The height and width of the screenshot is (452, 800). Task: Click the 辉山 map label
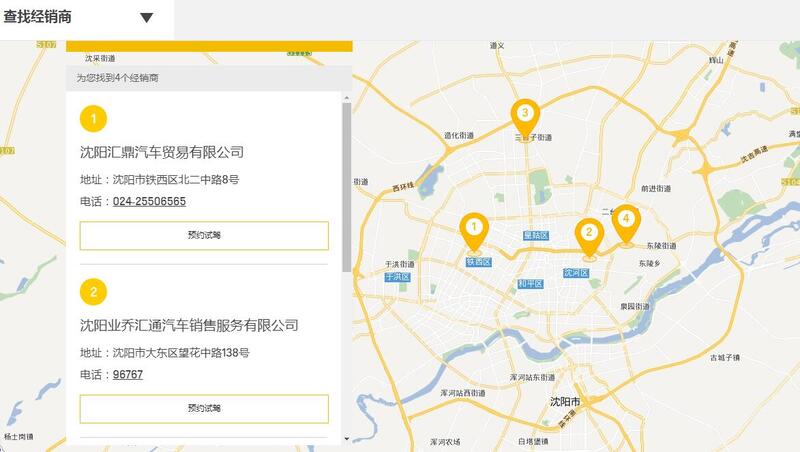[x=716, y=60]
